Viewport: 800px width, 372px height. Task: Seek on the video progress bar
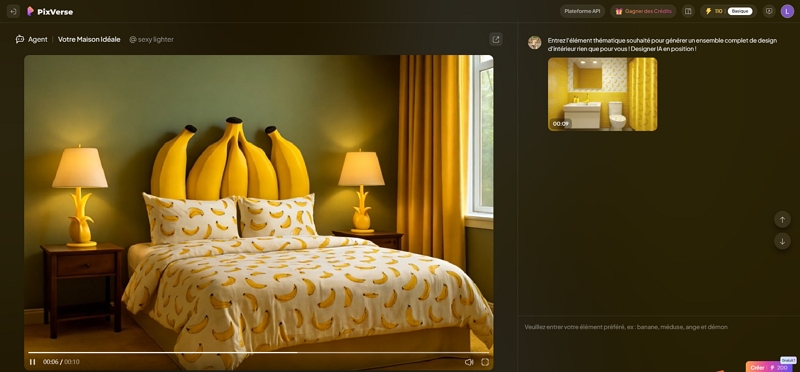(x=259, y=352)
